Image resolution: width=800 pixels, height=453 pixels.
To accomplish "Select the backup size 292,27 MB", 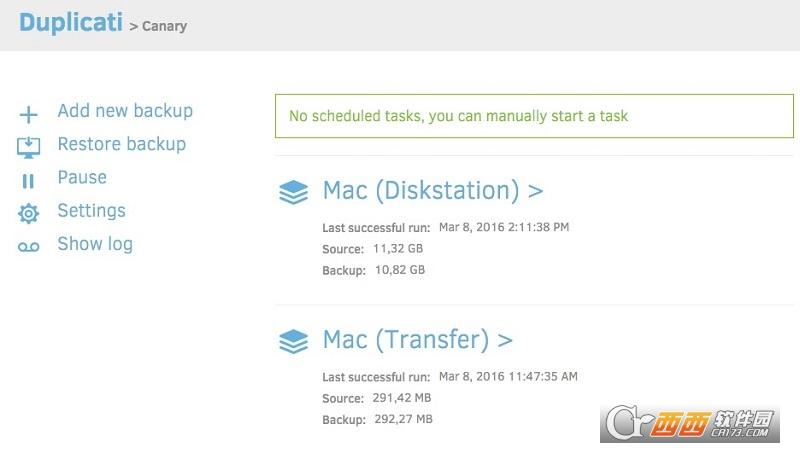I will pos(404,419).
